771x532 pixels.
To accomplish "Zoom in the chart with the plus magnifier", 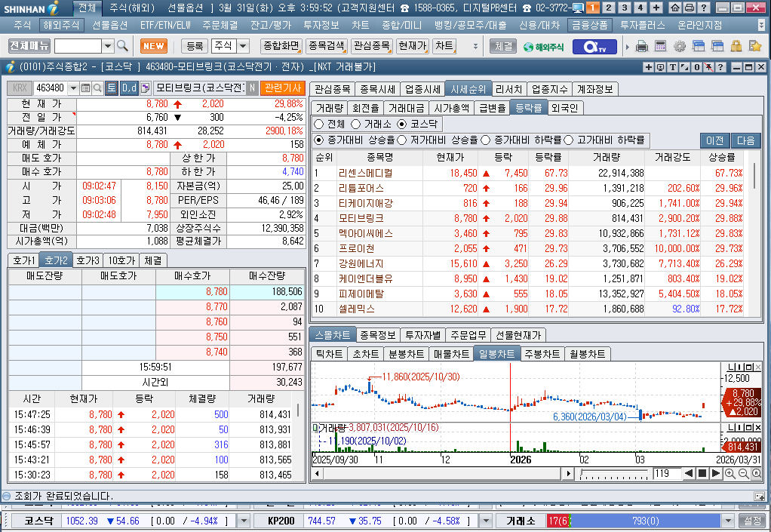I will coord(730,473).
